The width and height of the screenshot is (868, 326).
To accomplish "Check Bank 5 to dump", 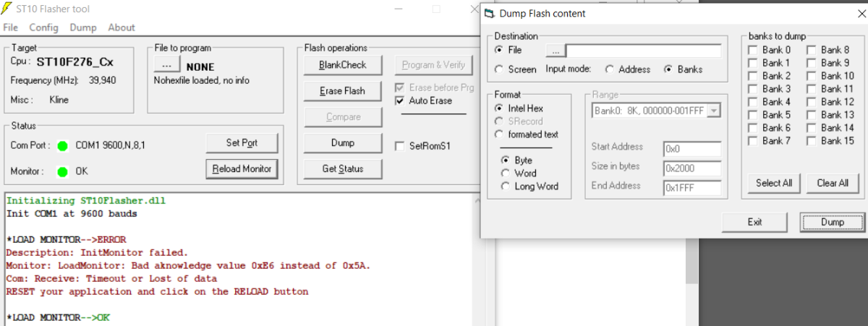I will [x=752, y=115].
